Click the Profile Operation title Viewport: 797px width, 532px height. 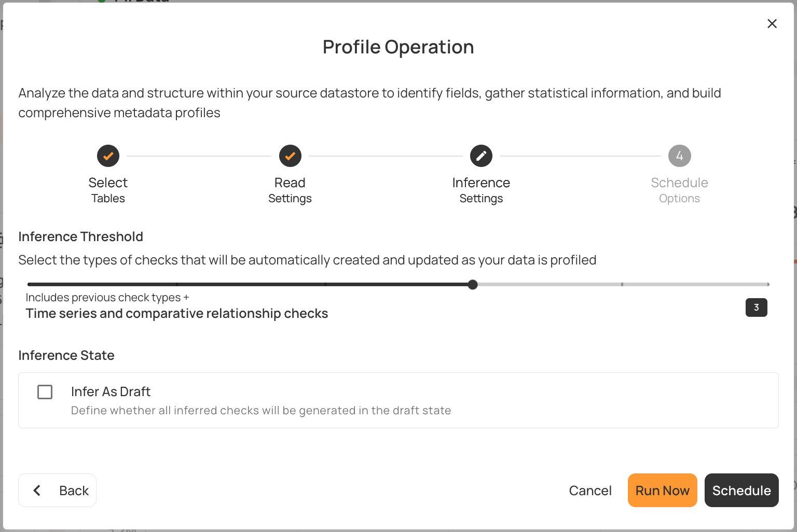pos(398,47)
